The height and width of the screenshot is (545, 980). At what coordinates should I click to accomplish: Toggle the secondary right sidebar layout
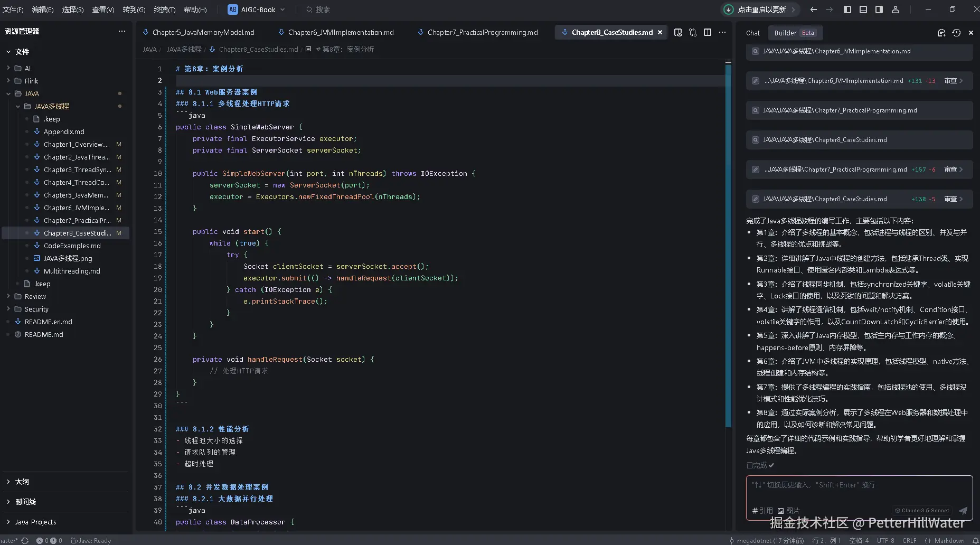879,10
